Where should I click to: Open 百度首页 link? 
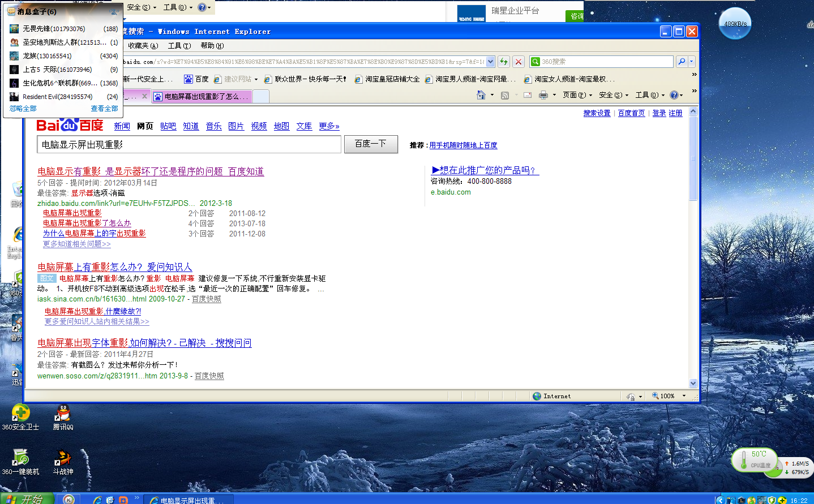coord(631,113)
